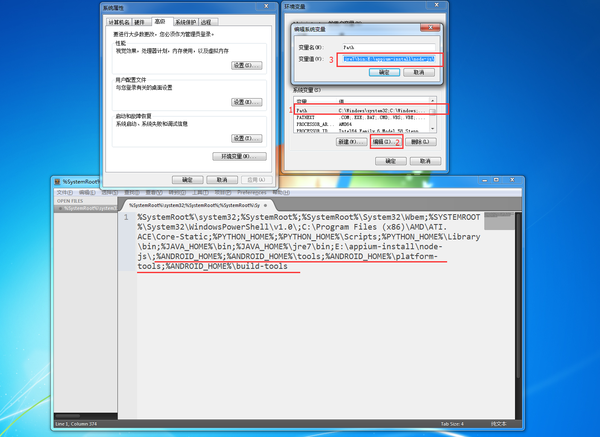Viewport: 600px width, 437px height.
Task: Maximize the Sublime Text window
Action: tap(496, 180)
